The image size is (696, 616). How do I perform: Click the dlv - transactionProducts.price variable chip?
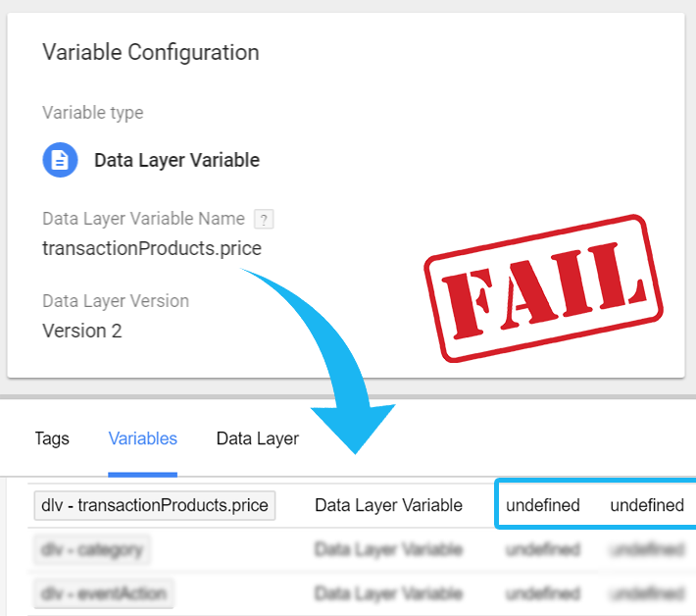click(x=155, y=505)
